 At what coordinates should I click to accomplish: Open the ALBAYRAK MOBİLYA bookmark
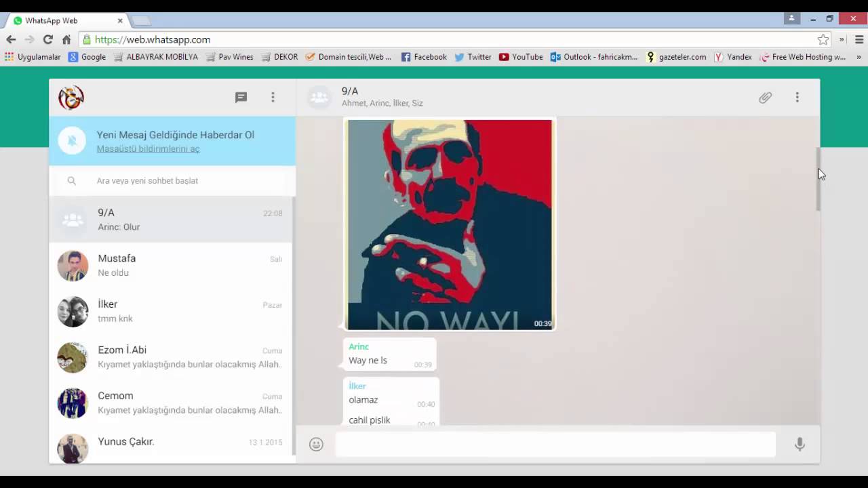[155, 57]
